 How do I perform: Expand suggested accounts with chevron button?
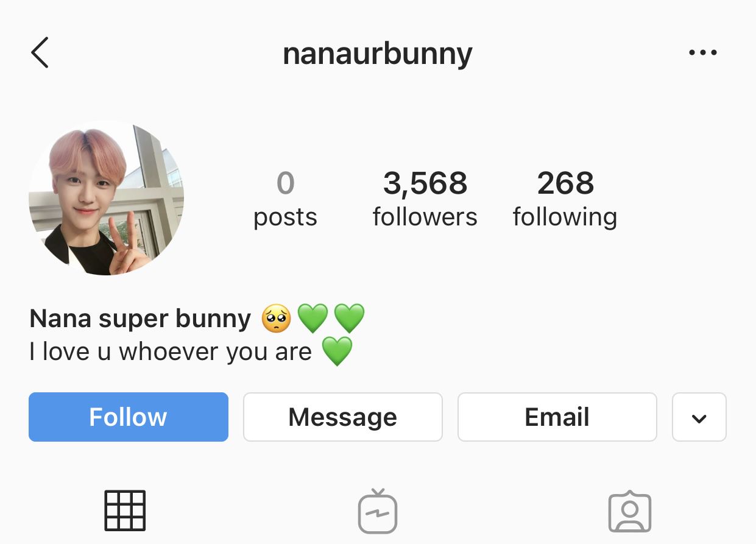(699, 417)
